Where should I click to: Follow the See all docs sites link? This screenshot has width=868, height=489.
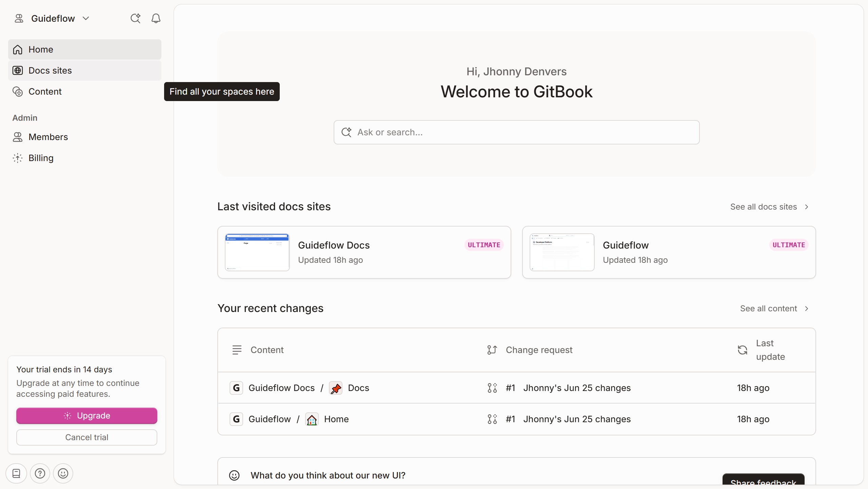[763, 207]
